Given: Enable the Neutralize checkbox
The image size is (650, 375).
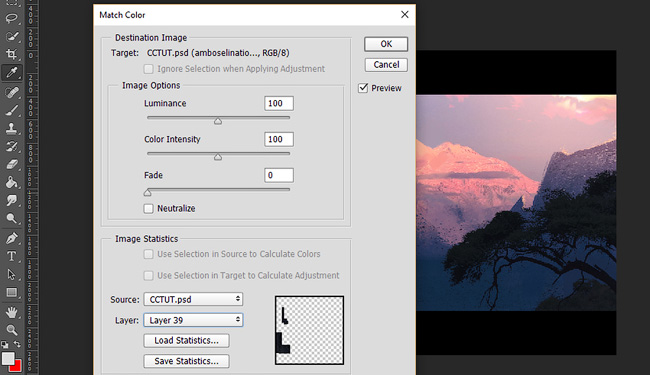Looking at the screenshot, I should [x=148, y=208].
